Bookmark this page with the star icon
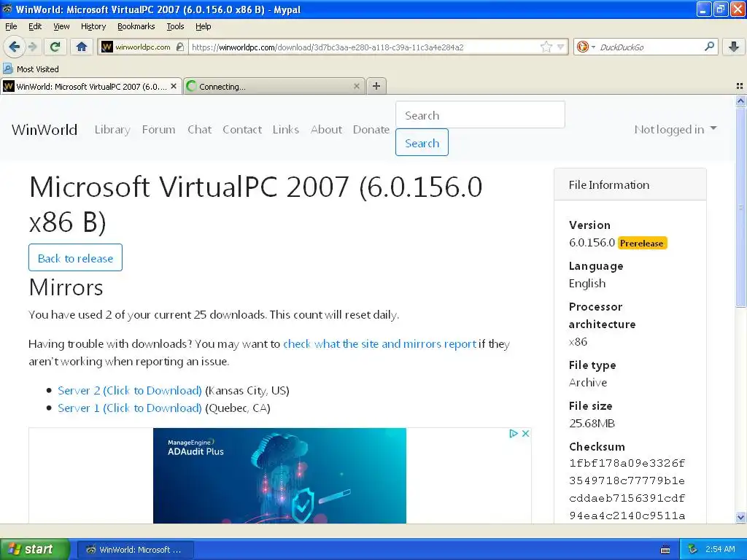The height and width of the screenshot is (560, 747). coord(546,47)
